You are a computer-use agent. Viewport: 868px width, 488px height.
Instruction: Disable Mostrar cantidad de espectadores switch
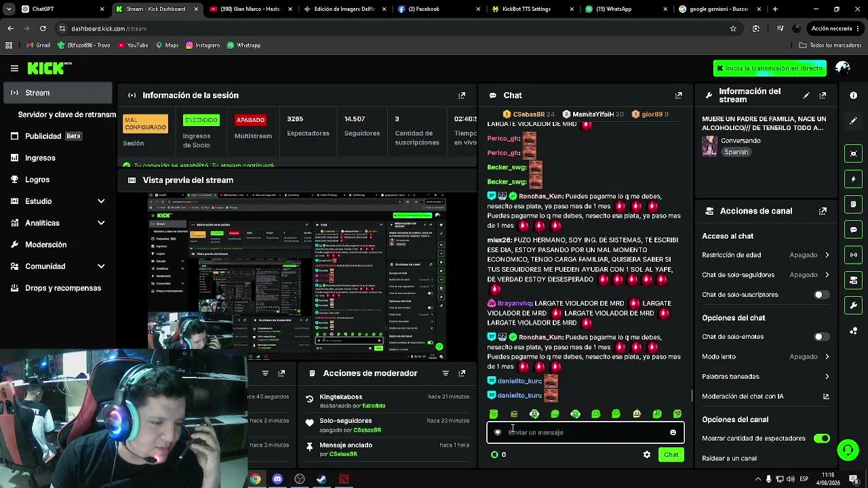[x=822, y=439]
